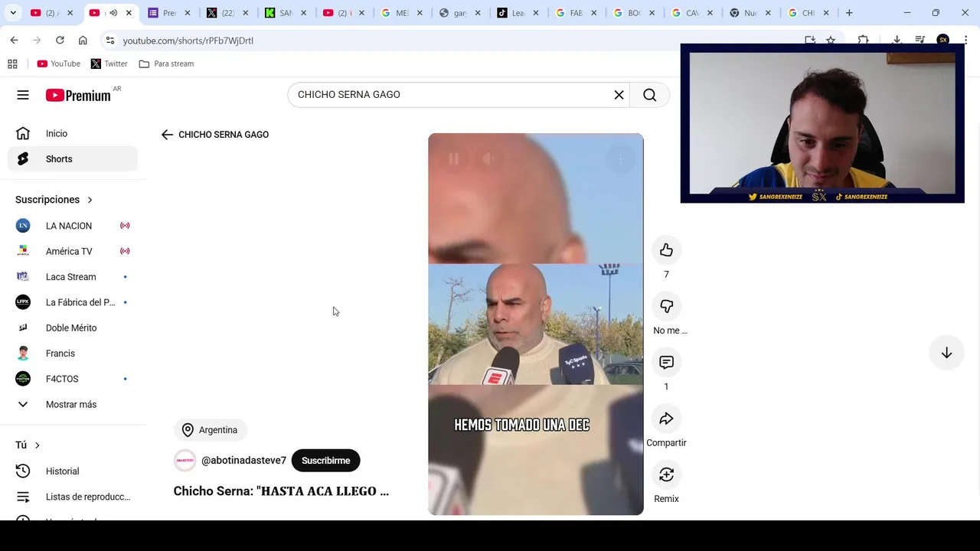
Task: Expand Mostrar más subscriptions
Action: pos(73,404)
